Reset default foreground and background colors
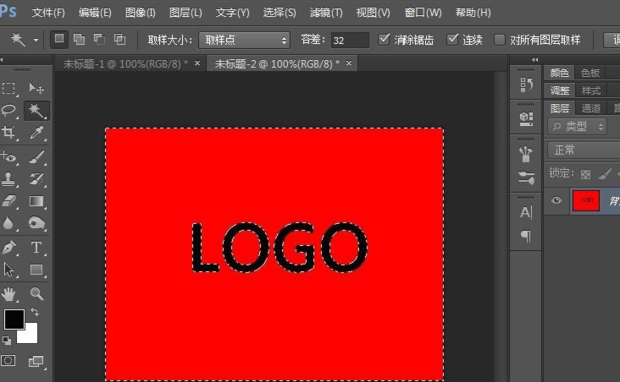 (7, 340)
